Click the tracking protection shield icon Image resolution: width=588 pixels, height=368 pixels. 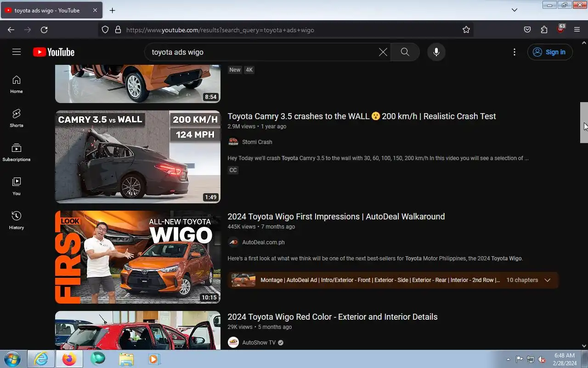(x=105, y=29)
